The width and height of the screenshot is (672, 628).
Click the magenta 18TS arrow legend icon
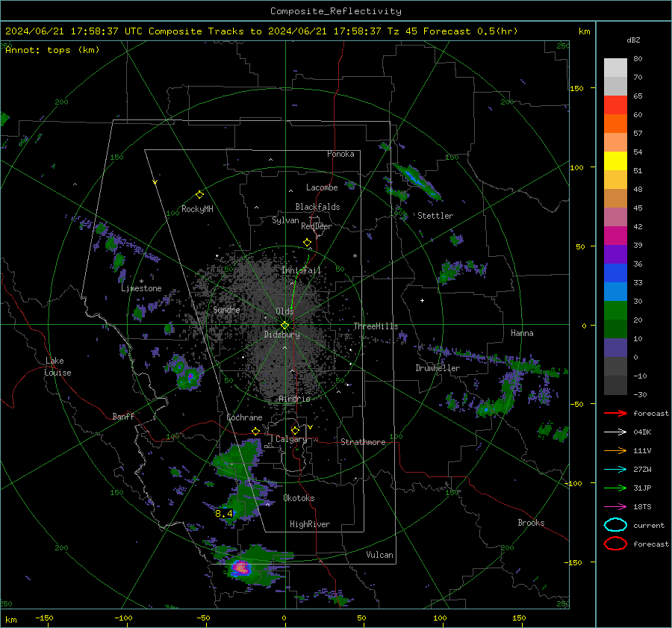(615, 507)
